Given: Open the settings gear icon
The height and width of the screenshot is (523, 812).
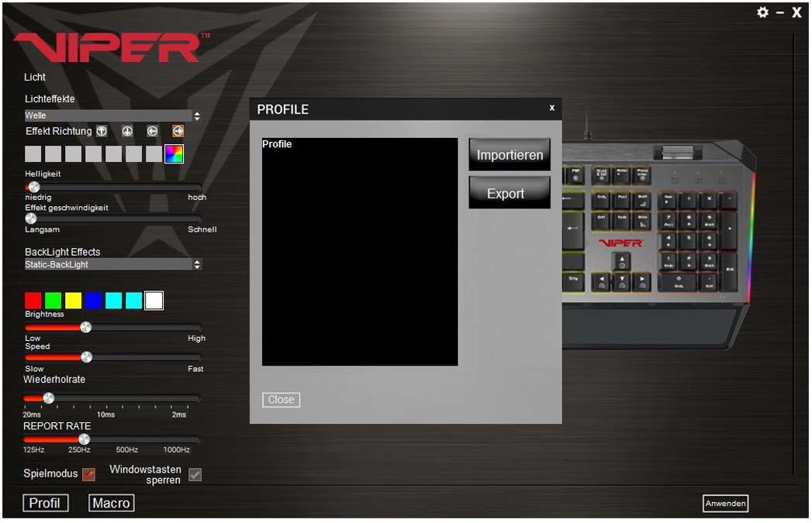Looking at the screenshot, I should coord(762,12).
